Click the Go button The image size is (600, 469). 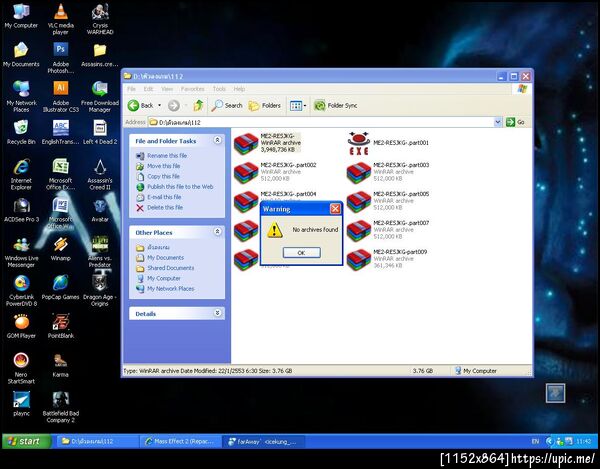point(515,122)
